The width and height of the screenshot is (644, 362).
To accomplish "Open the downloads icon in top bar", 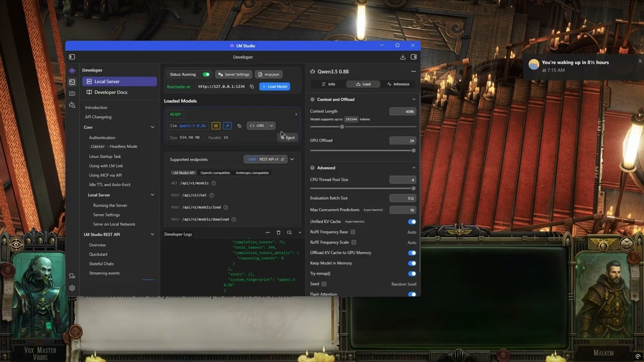I will 403,57.
